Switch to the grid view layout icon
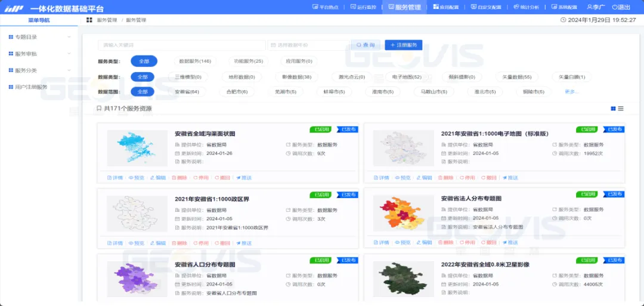Image resolution: width=644 pixels, height=306 pixels. (x=613, y=109)
